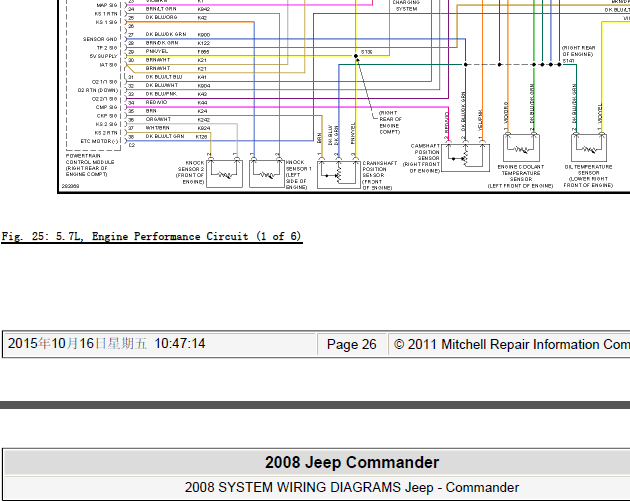Click the 'CKP SIG' pin label
The image size is (630, 501).
[107, 116]
